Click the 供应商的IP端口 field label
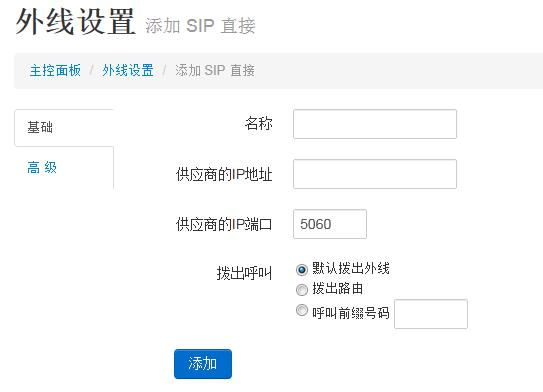 (x=224, y=224)
